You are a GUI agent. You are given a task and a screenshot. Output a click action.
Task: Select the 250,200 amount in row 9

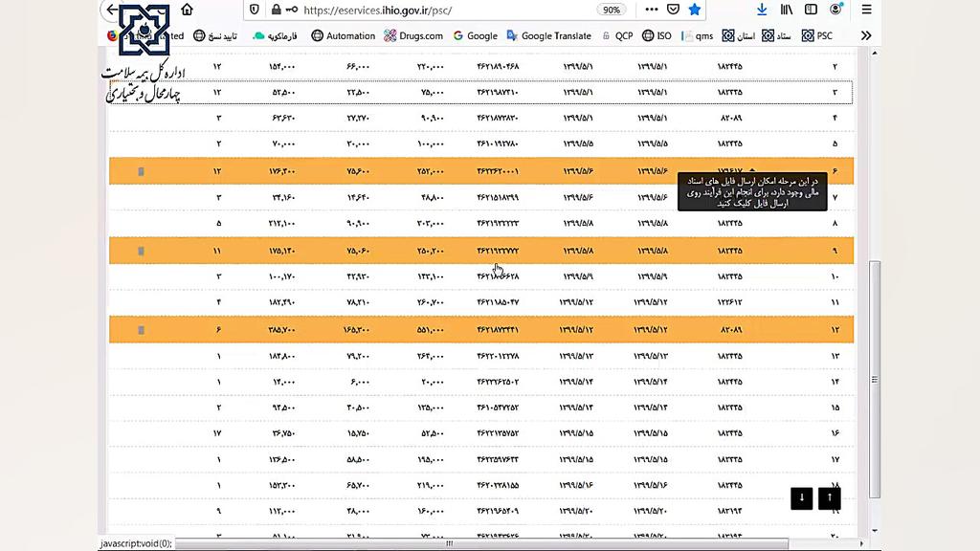tap(431, 252)
